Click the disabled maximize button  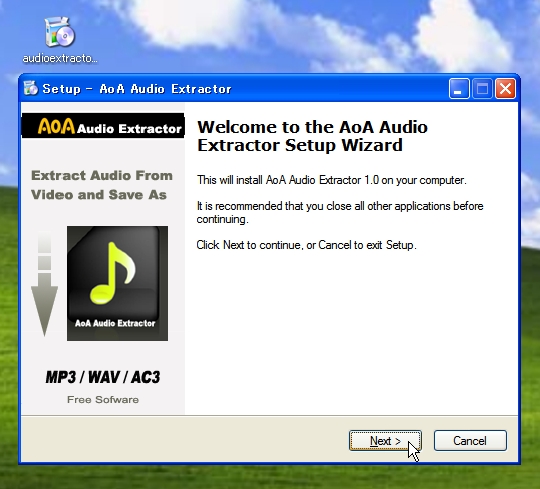point(482,89)
